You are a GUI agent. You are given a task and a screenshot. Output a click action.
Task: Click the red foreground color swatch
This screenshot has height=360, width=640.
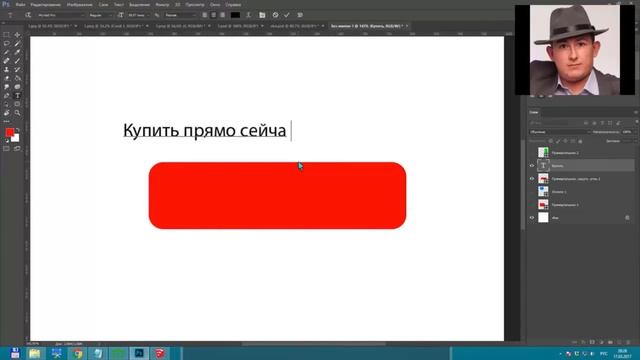9,132
